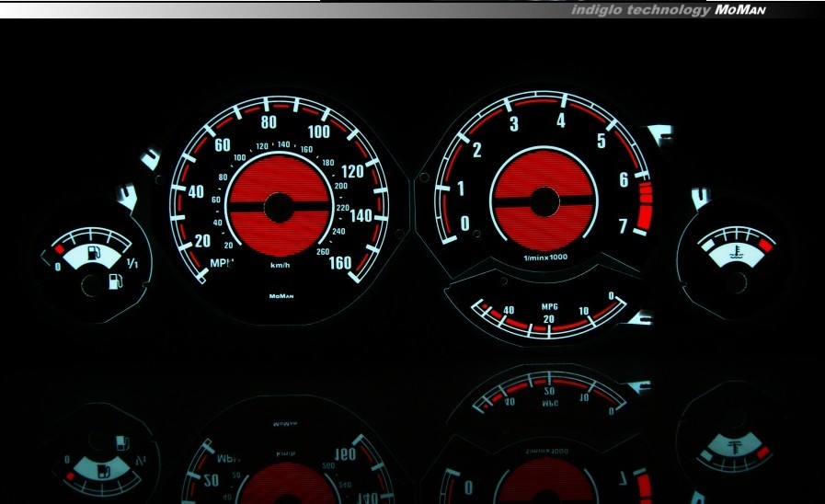Click the small 200 on the inner km/h scale
Image resolution: width=825 pixels, height=504 pixels.
pos(341,186)
